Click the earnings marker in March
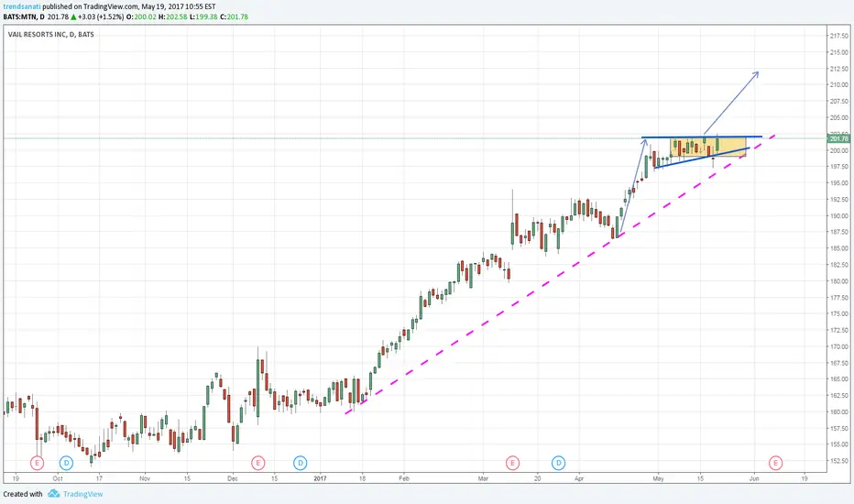 (x=512, y=463)
